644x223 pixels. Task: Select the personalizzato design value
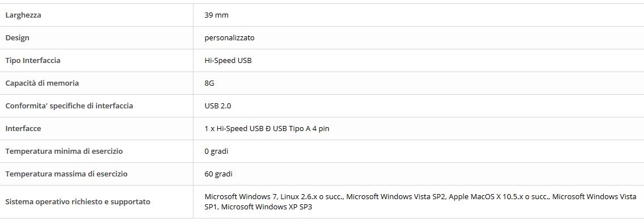point(230,38)
